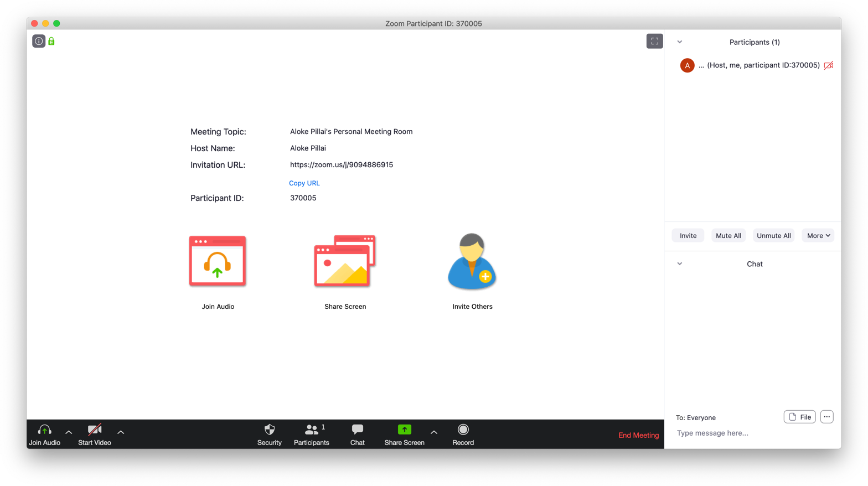Collapse the Participants panel chevron
Viewport: 868px width, 486px height.
680,42
